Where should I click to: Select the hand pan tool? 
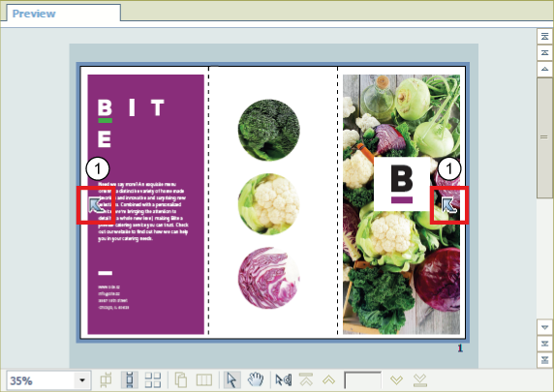[x=255, y=380]
